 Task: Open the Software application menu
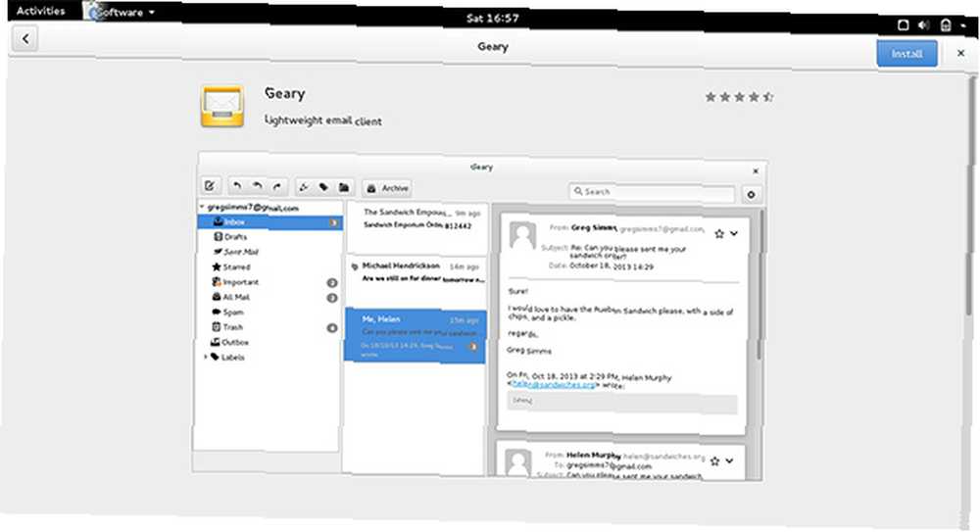click(x=123, y=12)
